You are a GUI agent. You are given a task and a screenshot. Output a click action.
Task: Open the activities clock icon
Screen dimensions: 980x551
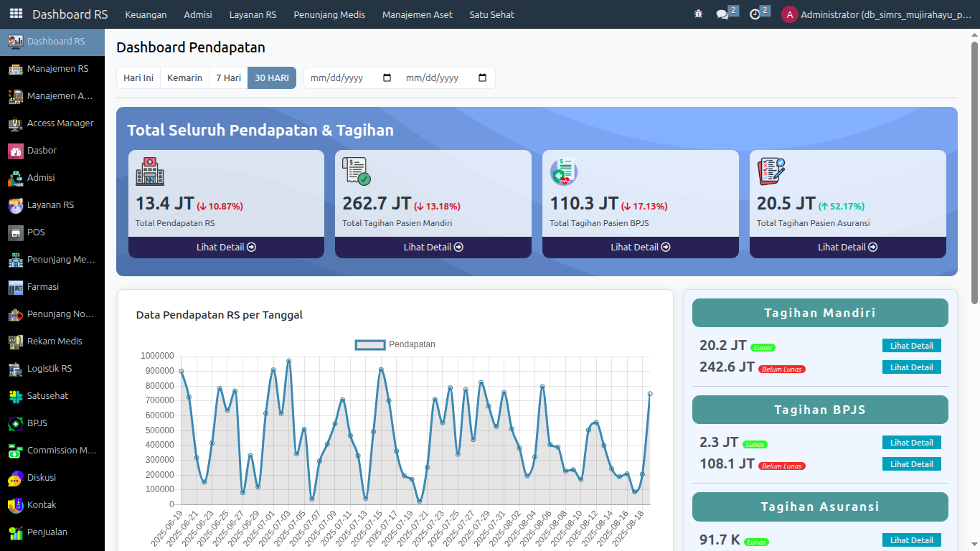point(755,14)
